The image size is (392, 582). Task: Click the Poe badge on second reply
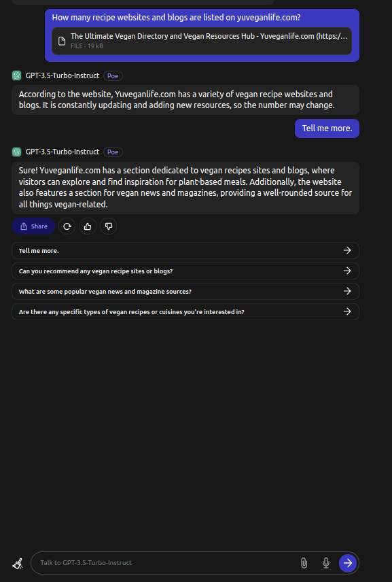(113, 152)
